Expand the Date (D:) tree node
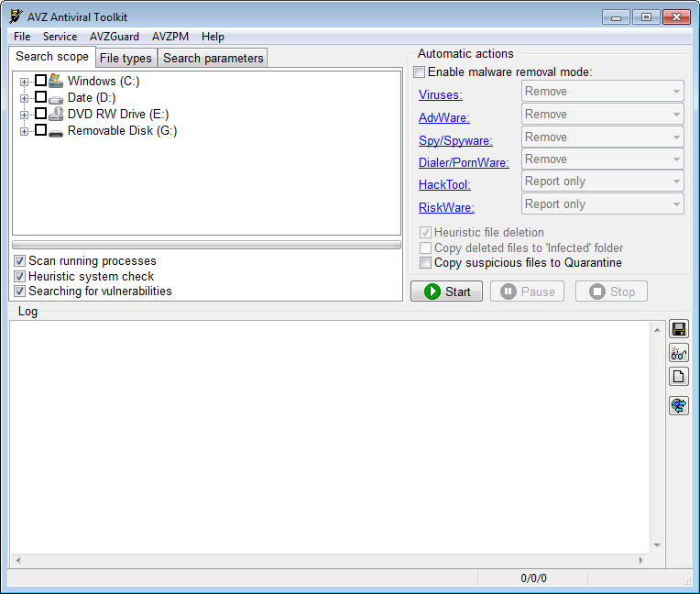Screen dimensions: 700x594 click(24, 98)
